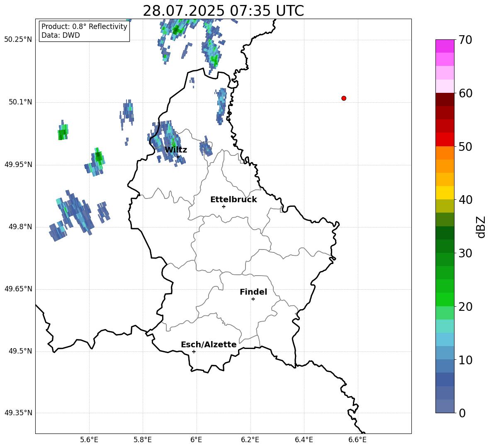Click the 50.1°N latitude label
Screen dimensions: 491x448
20,102
